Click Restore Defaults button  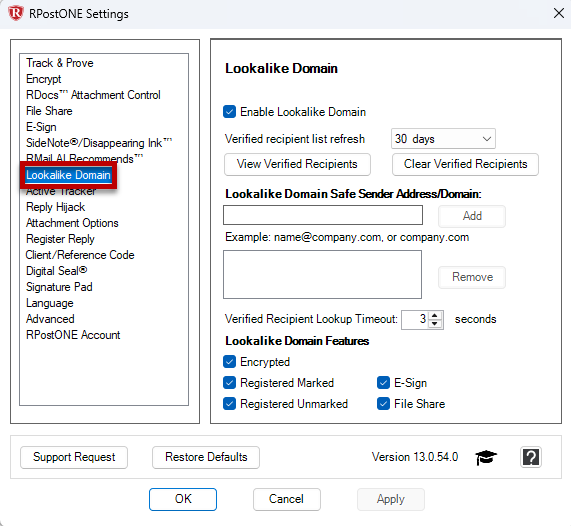[206, 457]
